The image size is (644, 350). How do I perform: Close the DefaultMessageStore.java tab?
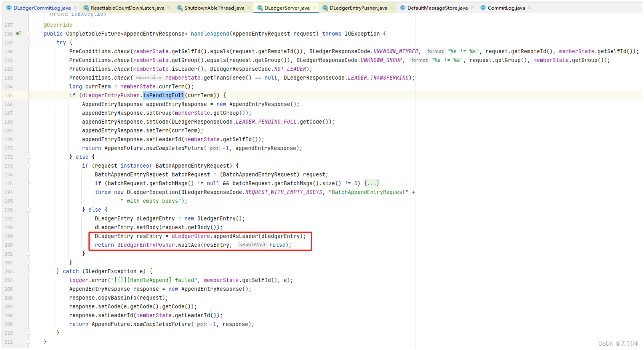point(472,8)
